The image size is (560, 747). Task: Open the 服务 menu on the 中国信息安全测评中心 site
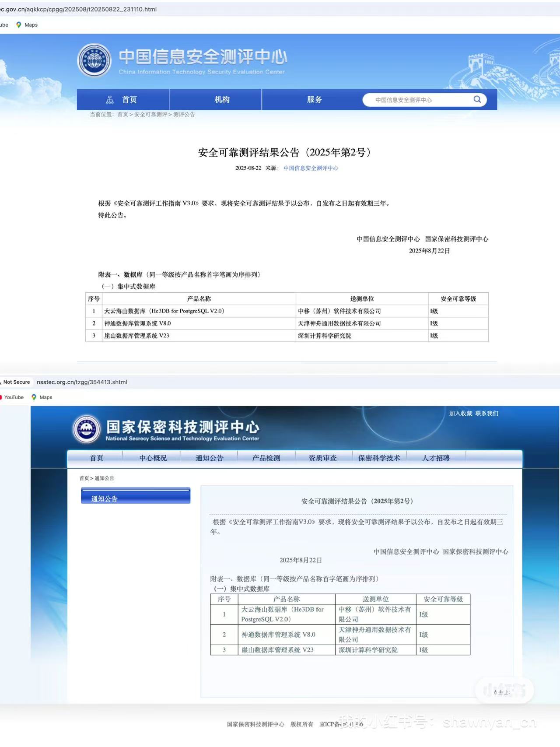coord(314,100)
